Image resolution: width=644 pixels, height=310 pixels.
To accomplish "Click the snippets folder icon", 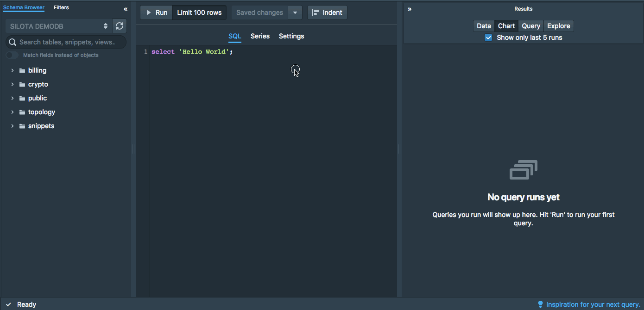I will 22,126.
